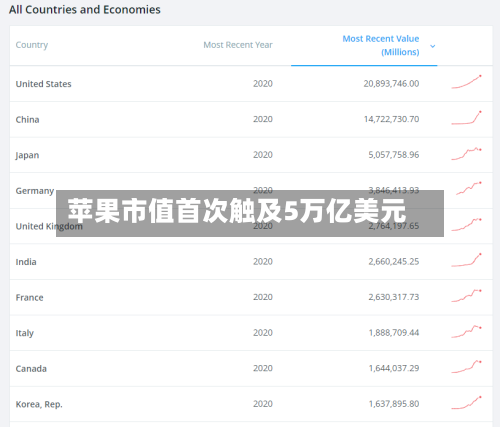500x427 pixels.
Task: Open the Germany country link
Action: [x=35, y=191]
